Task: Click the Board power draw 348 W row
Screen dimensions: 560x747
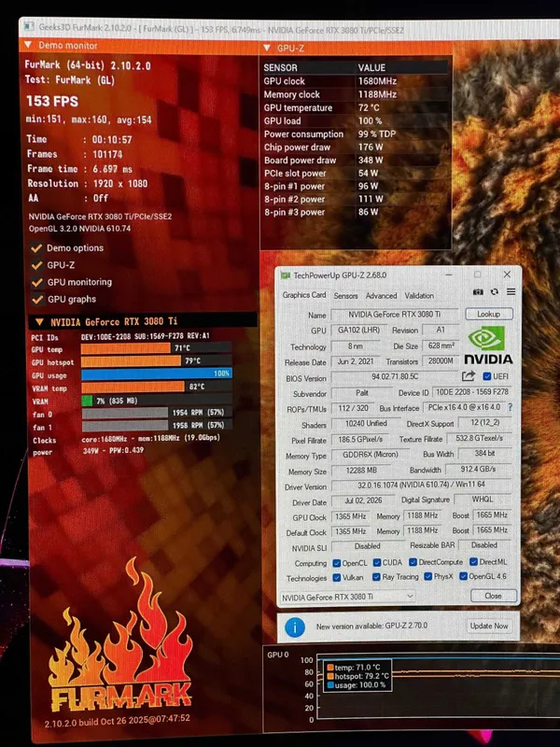Action: coord(356,161)
